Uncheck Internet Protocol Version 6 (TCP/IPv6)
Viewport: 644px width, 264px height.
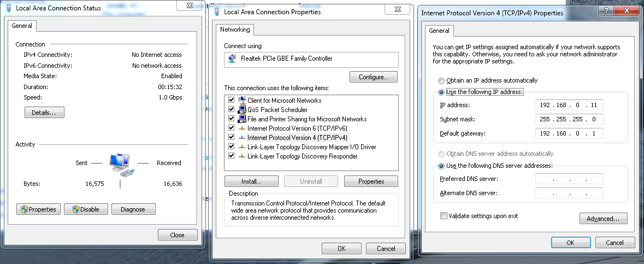(231, 128)
